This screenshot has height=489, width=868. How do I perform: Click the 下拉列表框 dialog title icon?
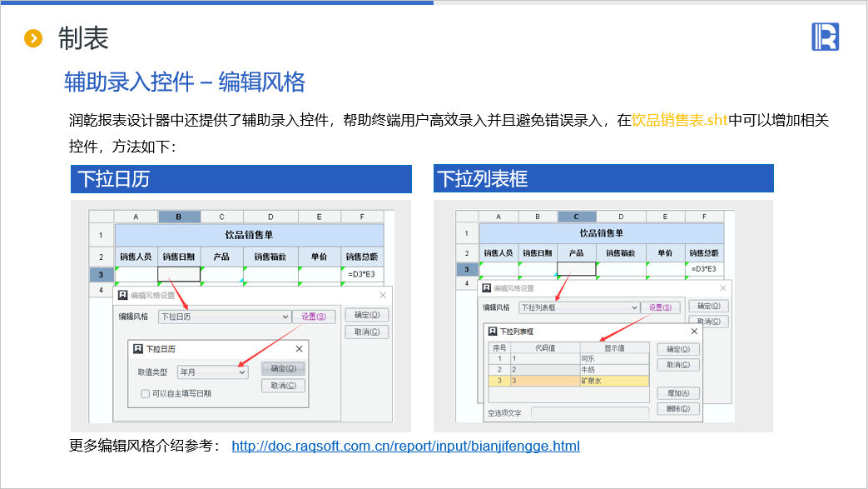[492, 331]
